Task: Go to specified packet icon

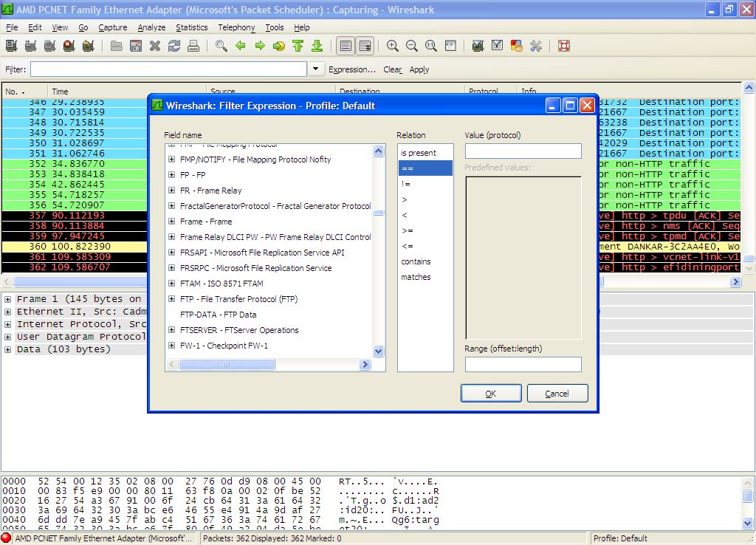Action: (278, 46)
